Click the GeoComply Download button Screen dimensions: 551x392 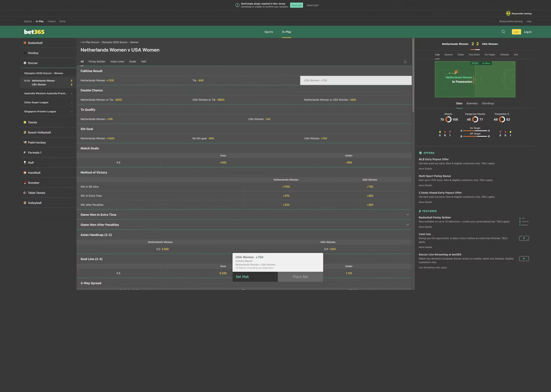point(296,5)
